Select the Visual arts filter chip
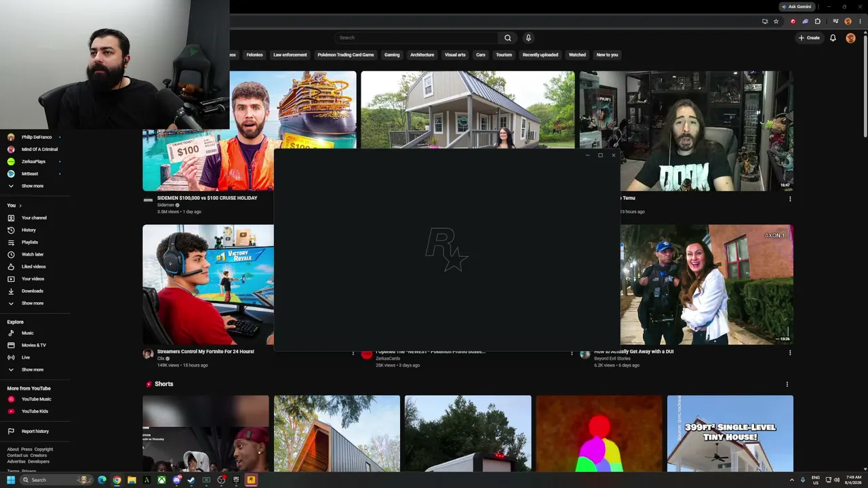 [455, 55]
